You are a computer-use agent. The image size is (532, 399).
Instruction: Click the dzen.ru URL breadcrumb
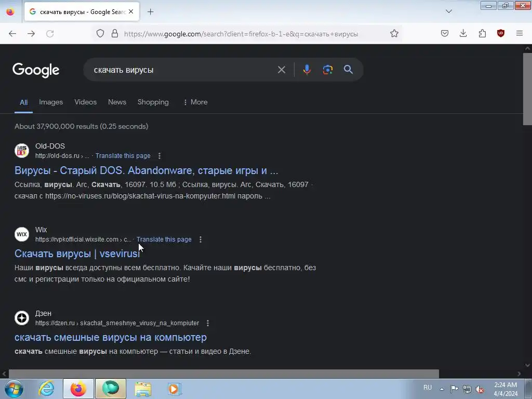(x=117, y=323)
